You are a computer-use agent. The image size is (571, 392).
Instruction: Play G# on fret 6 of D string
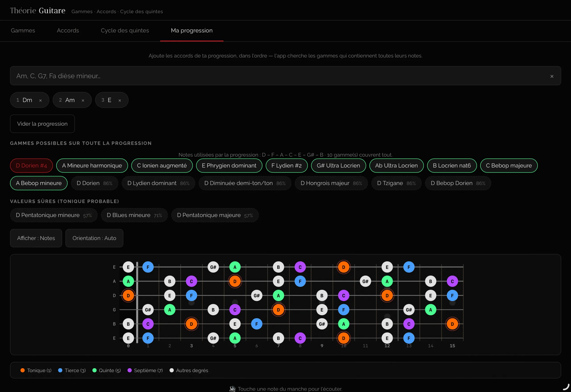coord(257,295)
